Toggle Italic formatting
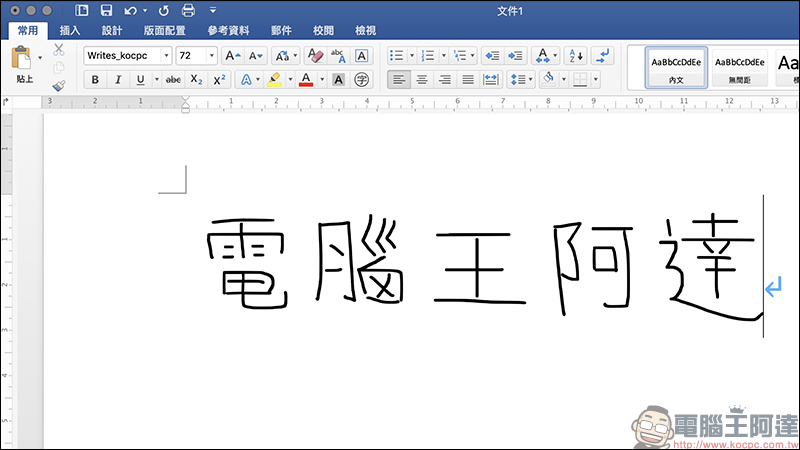This screenshot has width=800, height=450. pyautogui.click(x=118, y=79)
